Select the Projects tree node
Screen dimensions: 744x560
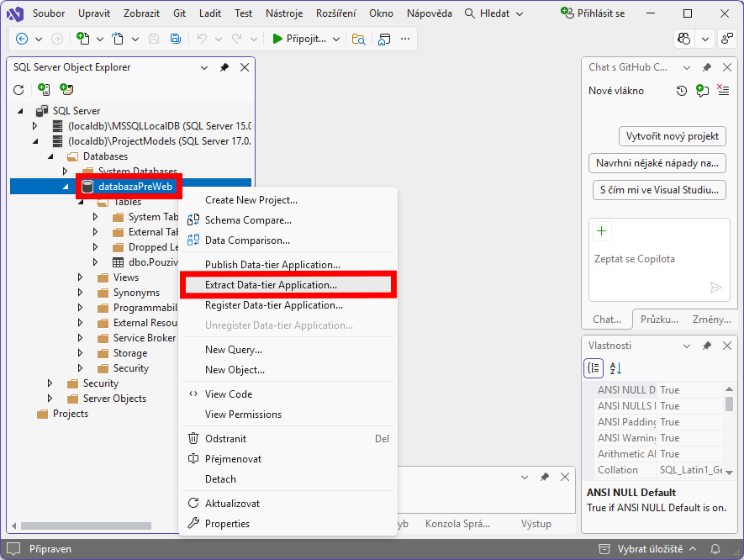(71, 414)
